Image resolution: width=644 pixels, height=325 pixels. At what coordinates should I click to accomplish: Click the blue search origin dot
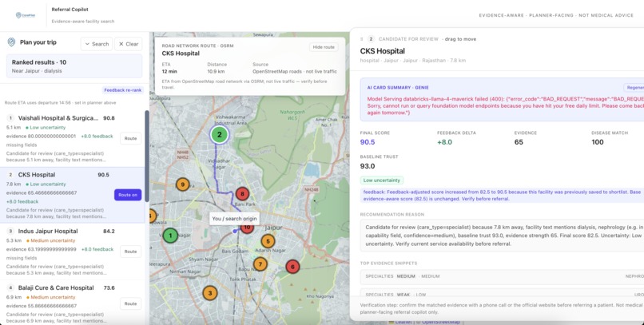tap(235, 232)
